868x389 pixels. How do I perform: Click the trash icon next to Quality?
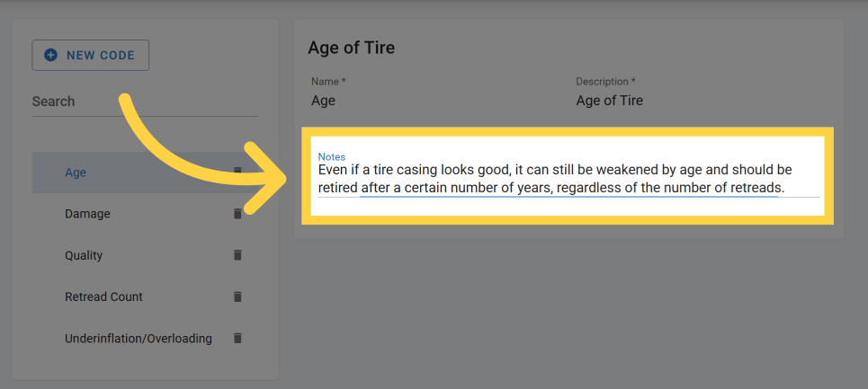click(x=237, y=255)
